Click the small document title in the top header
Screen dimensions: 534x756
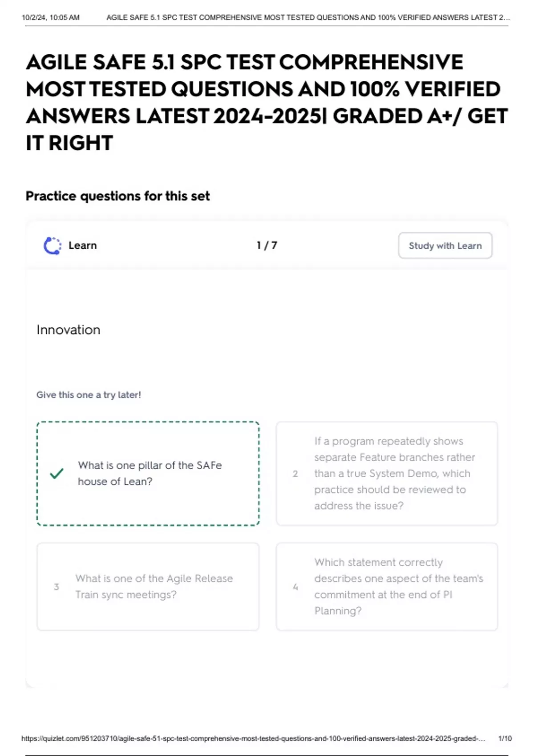pos(308,18)
